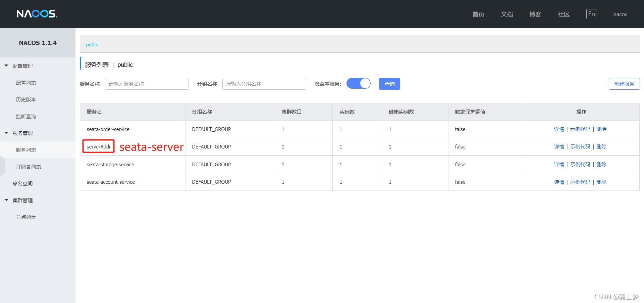The image size is (644, 303).
Task: Click 删除 for seata-storage-service
Action: tap(601, 165)
